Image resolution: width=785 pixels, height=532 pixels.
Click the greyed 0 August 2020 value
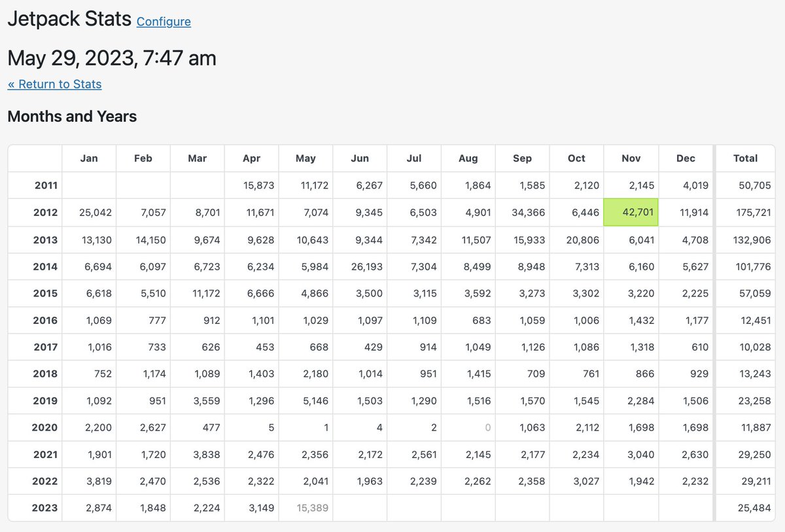(x=487, y=428)
